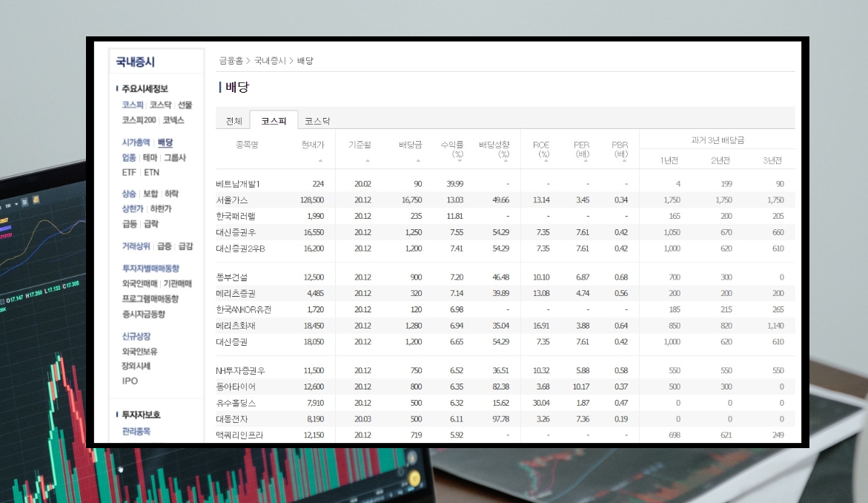Click 금융홈 in the breadcrumb
The height and width of the screenshot is (503, 868).
231,61
